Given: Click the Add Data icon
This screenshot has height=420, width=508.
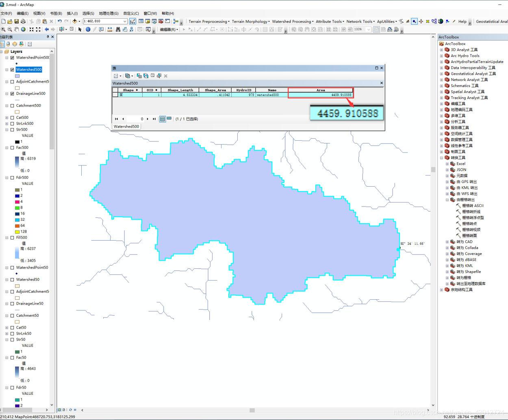Looking at the screenshot, I should (75, 21).
